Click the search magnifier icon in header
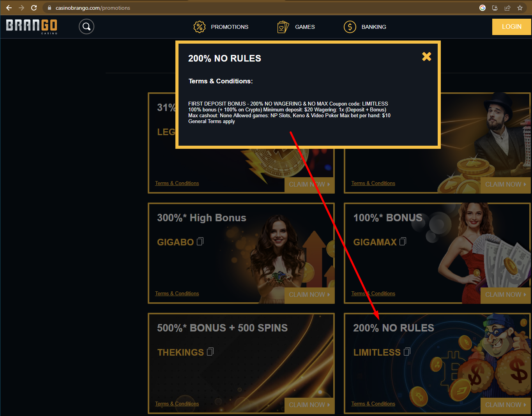532x416 pixels. point(87,26)
